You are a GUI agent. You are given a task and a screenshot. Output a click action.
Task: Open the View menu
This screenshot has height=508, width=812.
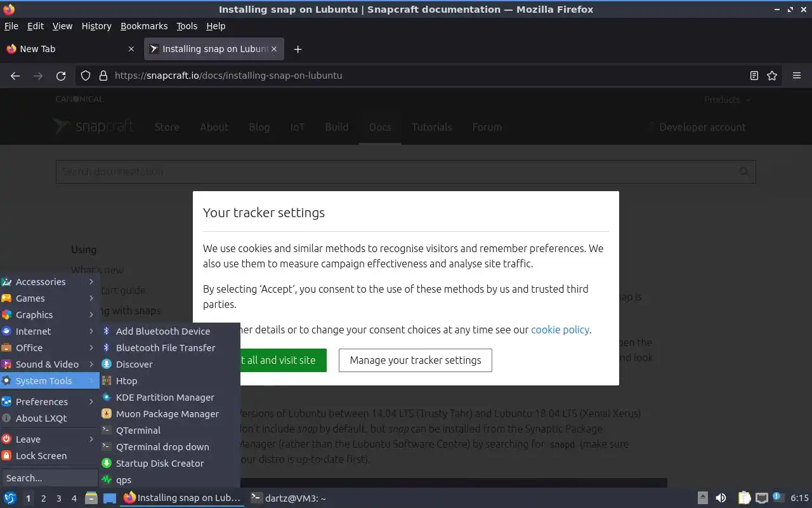[x=62, y=26]
